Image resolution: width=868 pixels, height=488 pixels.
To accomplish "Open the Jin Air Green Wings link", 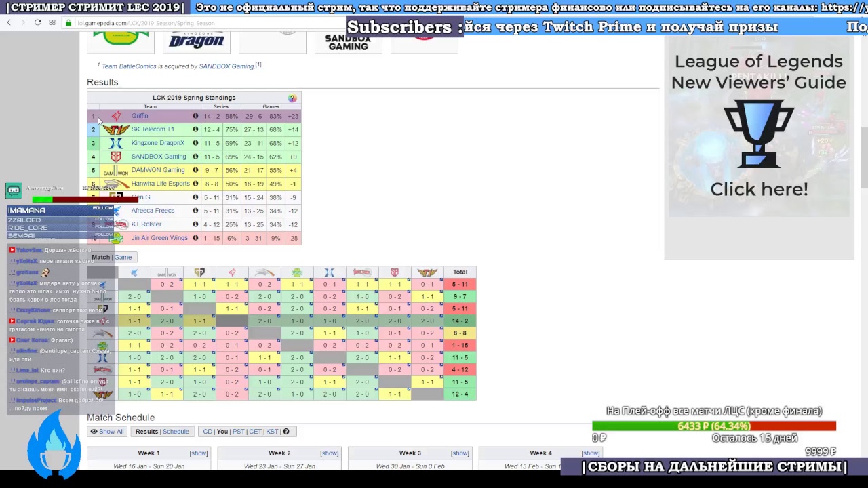I will [x=159, y=238].
